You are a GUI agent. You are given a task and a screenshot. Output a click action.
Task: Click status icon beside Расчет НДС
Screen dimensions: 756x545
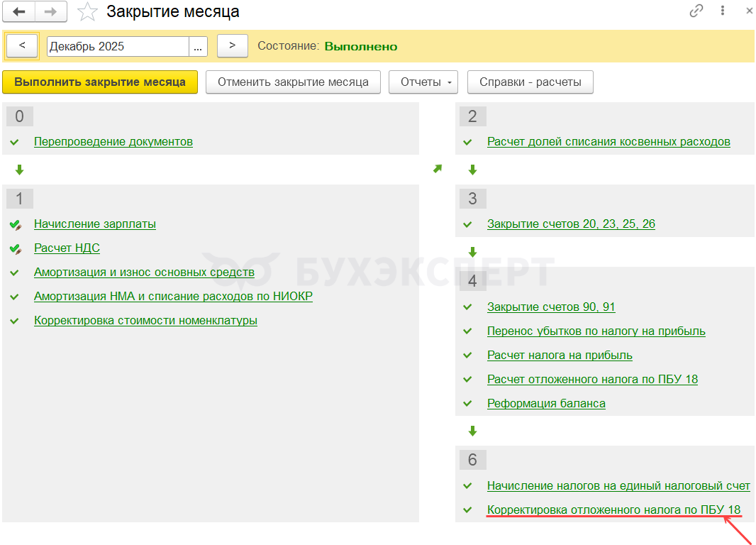click(15, 248)
